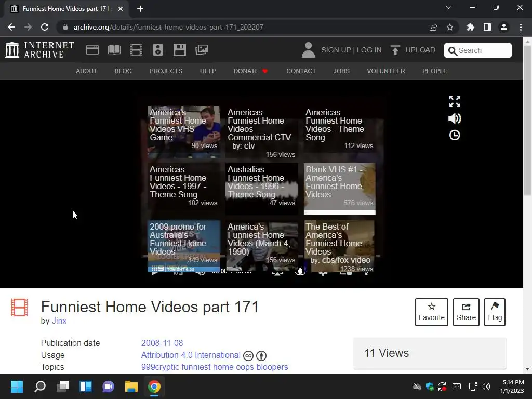
Task: Open the Images icon in navbar
Action: pyautogui.click(x=202, y=50)
